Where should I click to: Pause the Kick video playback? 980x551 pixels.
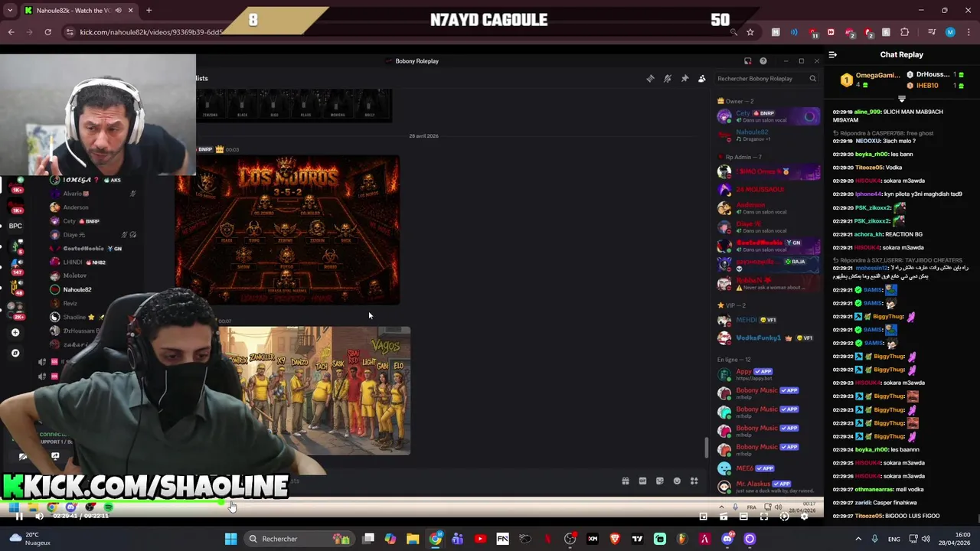(18, 517)
